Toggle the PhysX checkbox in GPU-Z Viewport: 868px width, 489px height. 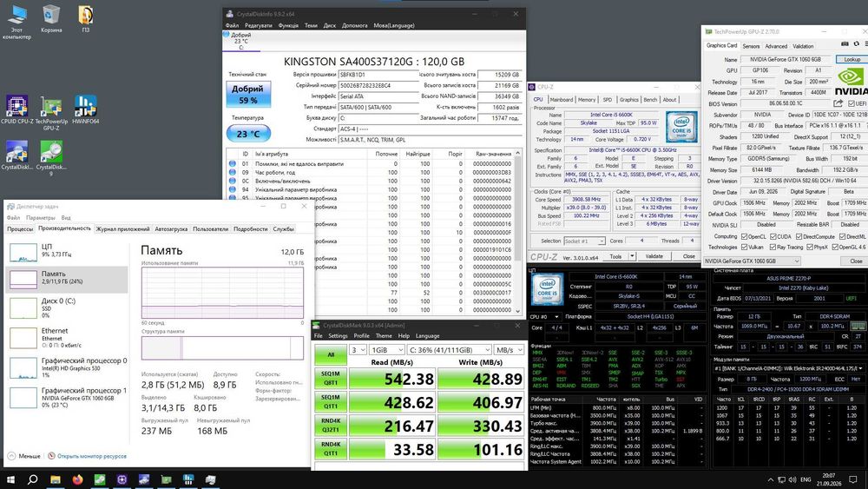(809, 247)
